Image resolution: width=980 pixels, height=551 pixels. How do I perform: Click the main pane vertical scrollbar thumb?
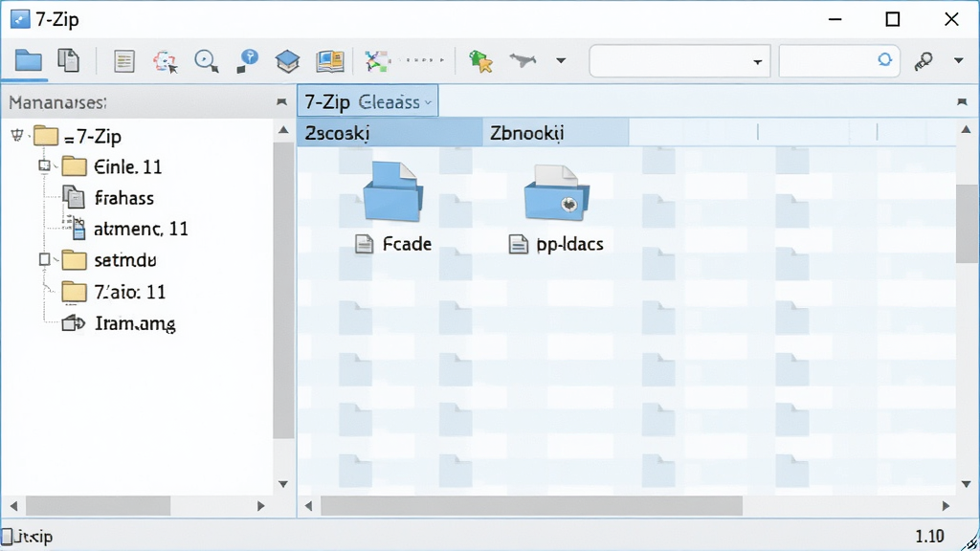click(967, 224)
